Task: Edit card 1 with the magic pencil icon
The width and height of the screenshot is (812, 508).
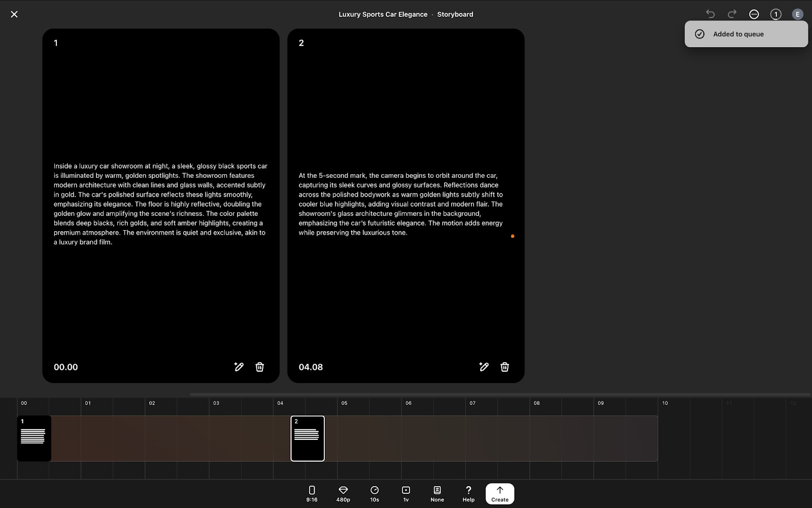Action: (239, 367)
